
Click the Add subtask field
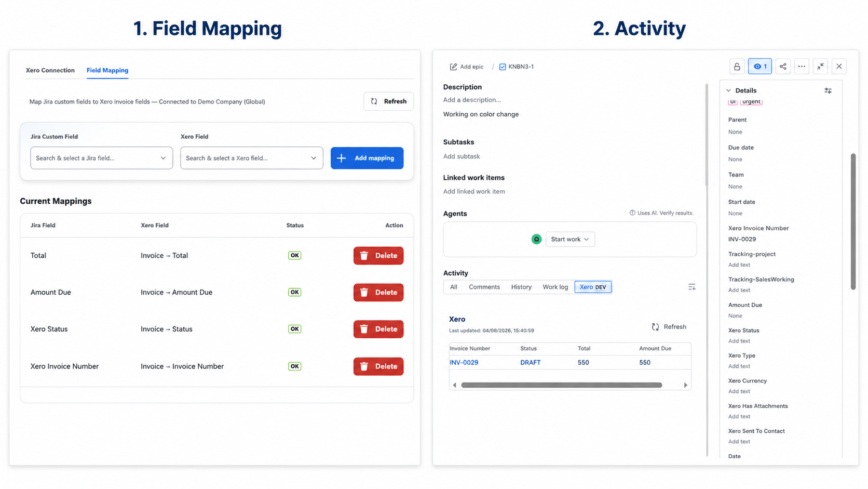(462, 156)
